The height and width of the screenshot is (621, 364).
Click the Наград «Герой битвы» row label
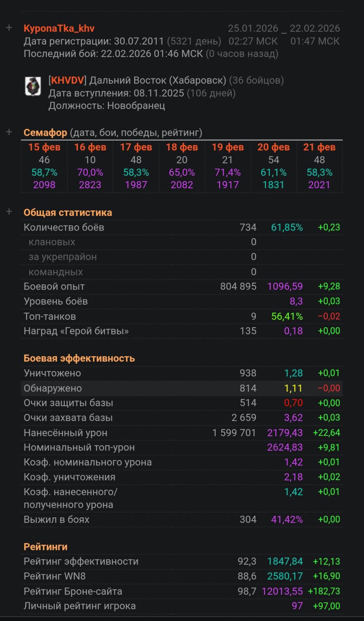pyautogui.click(x=76, y=331)
